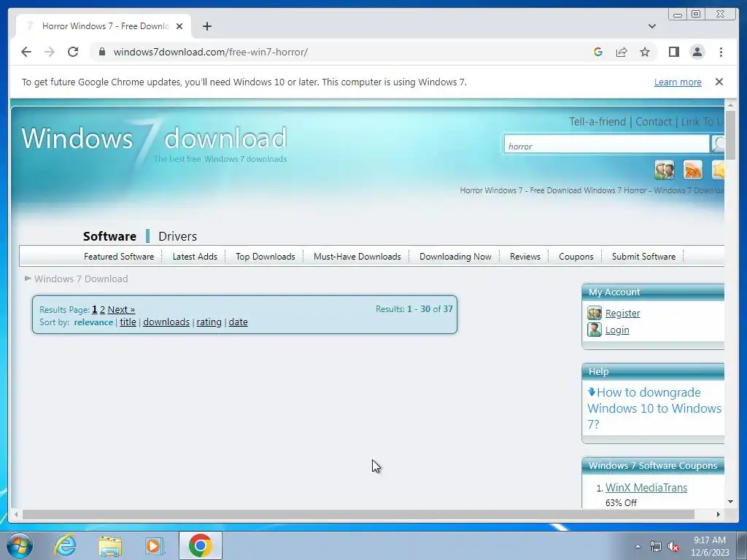Click the Windows 7 Download breadcrumb
The height and width of the screenshot is (560, 747).
tap(81, 279)
